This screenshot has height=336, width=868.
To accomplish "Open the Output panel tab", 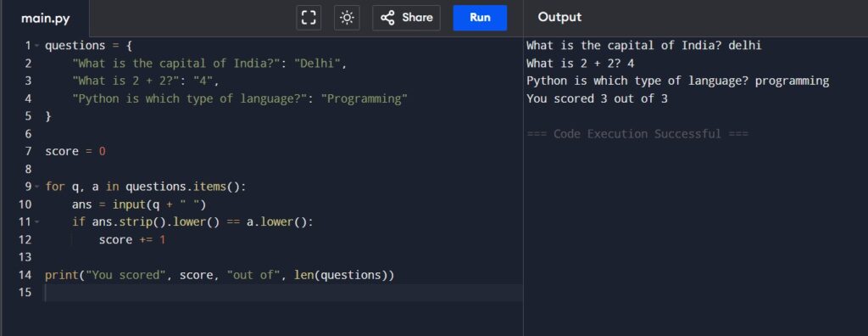I will [x=559, y=17].
